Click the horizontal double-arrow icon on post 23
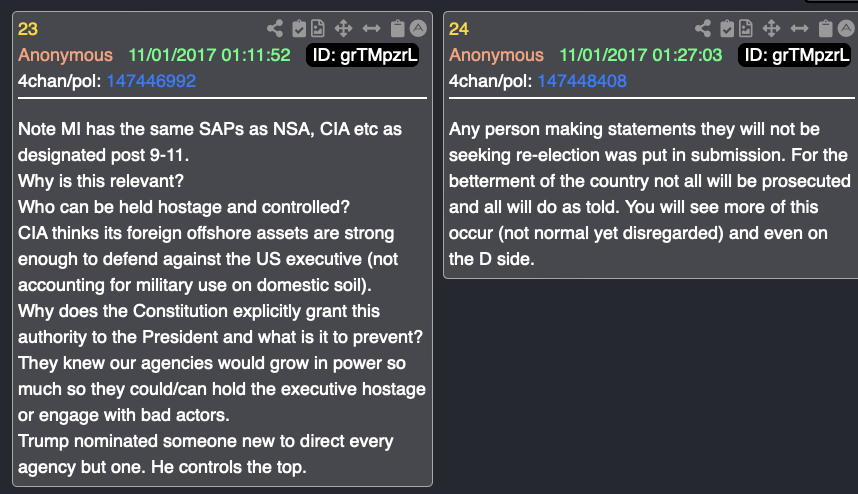Screen dimensions: 858x494 point(372,29)
